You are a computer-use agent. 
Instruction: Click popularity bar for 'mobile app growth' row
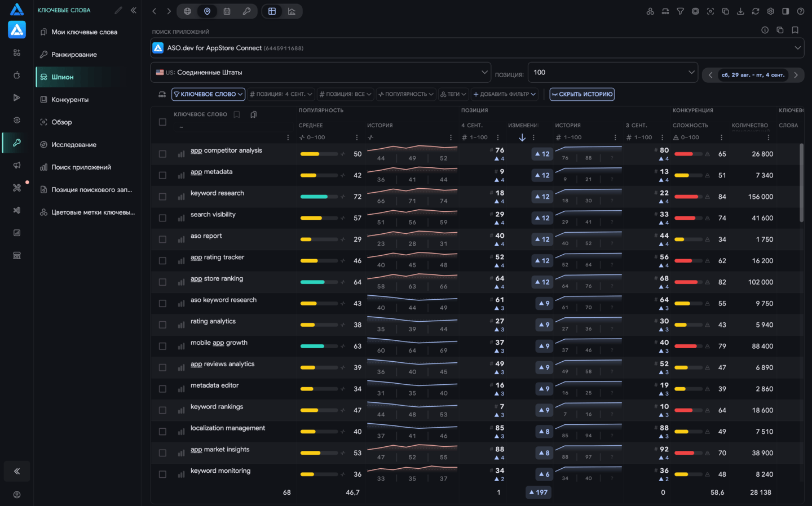319,347
